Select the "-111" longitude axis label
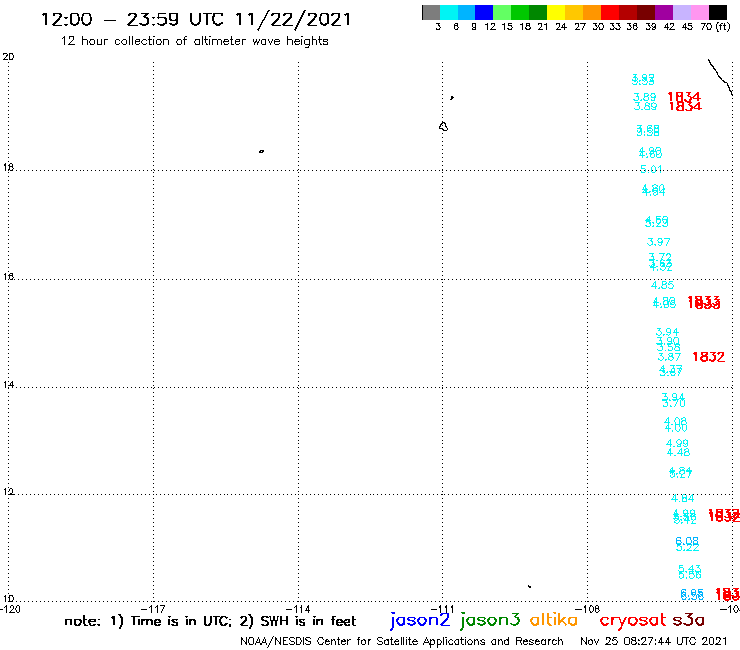This screenshot has height=650, width=740. pyautogui.click(x=442, y=609)
